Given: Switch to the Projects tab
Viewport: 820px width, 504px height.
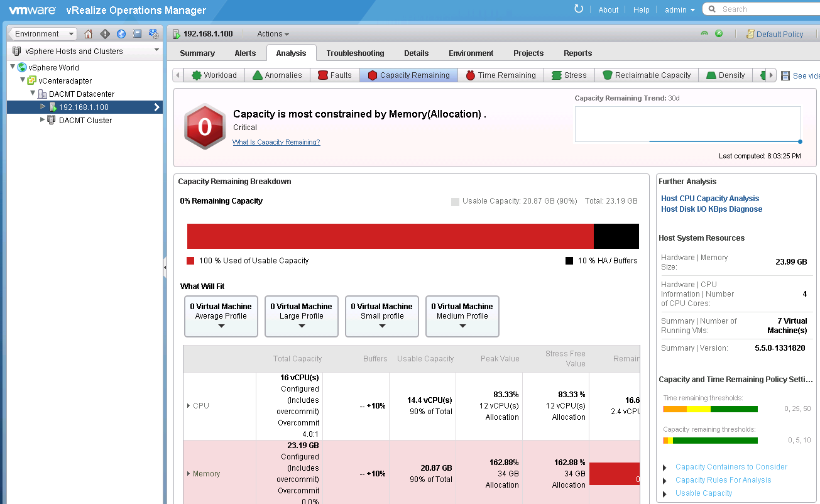Looking at the screenshot, I should pyautogui.click(x=528, y=53).
